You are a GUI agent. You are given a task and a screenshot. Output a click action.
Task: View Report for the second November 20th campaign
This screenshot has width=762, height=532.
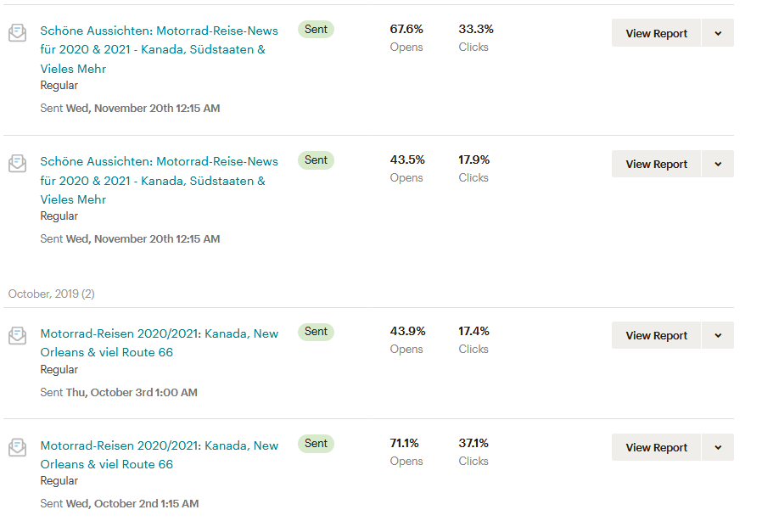656,163
